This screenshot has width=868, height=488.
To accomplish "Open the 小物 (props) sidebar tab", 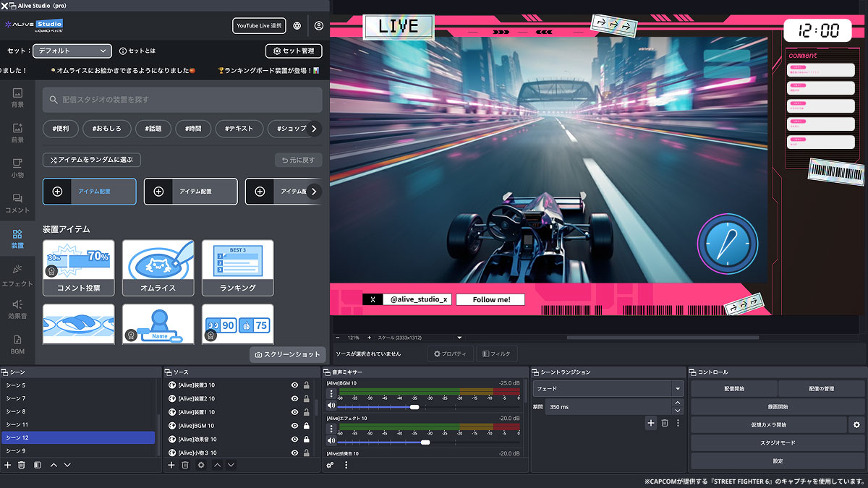I will pyautogui.click(x=17, y=168).
